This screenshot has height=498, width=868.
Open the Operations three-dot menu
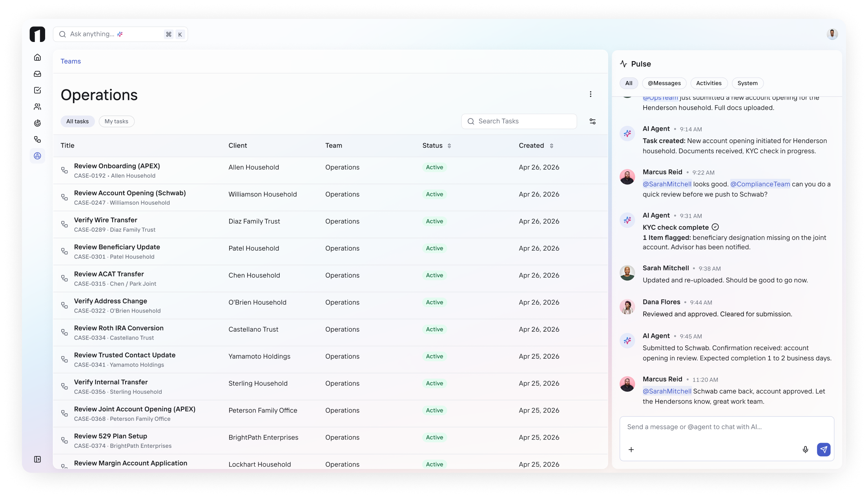click(591, 94)
